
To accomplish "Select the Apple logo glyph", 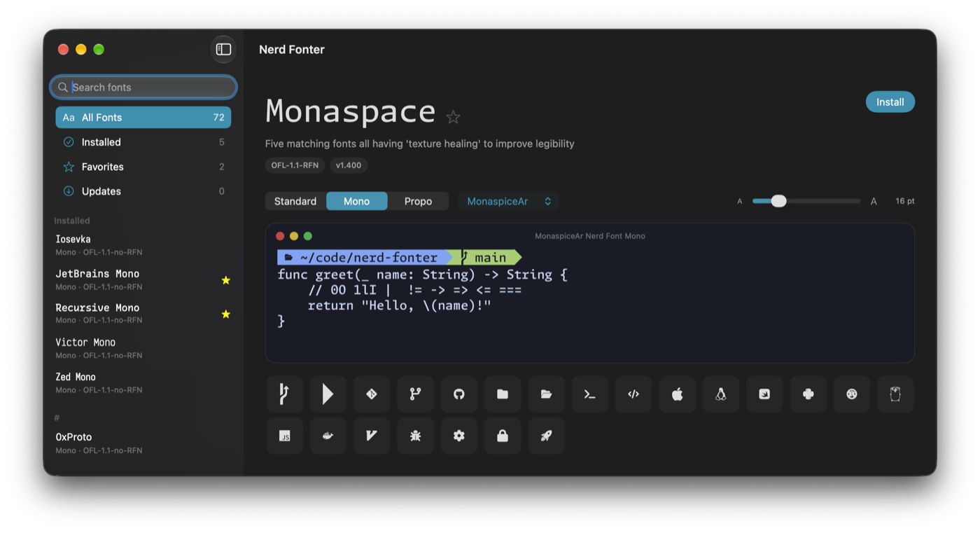I will pyautogui.click(x=678, y=394).
